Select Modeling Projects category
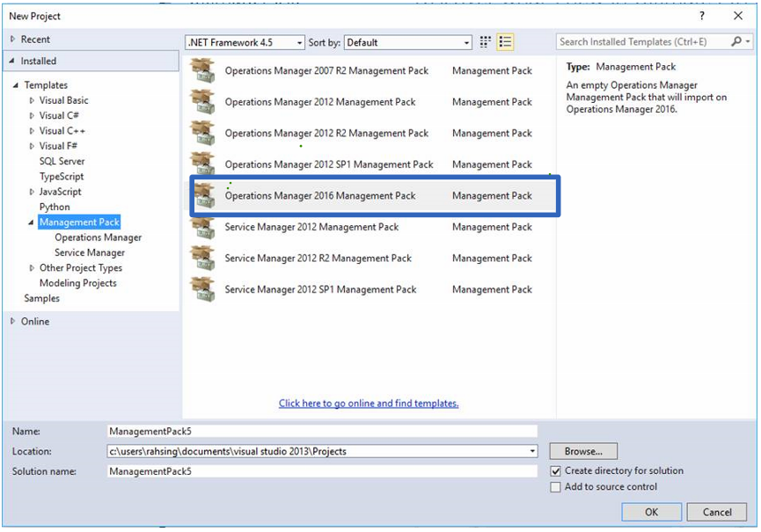761x532 pixels. 78,283
